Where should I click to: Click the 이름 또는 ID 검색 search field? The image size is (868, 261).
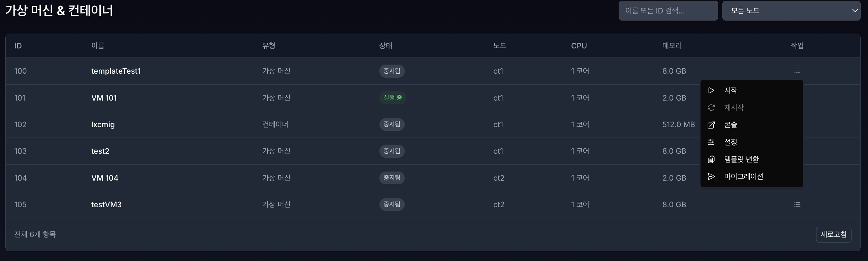(x=668, y=10)
